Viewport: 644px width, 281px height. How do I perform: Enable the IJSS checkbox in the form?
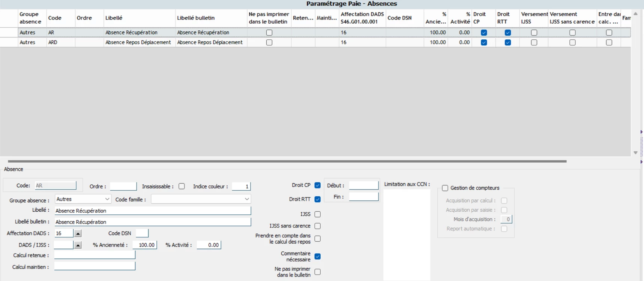coord(318,214)
